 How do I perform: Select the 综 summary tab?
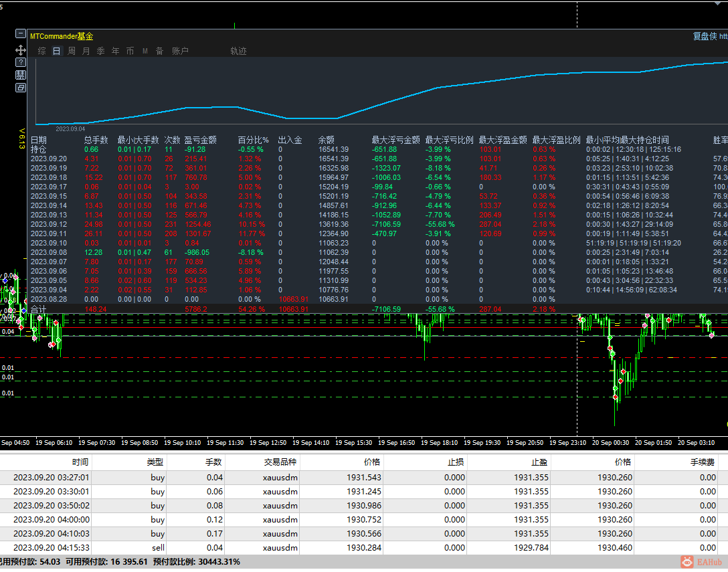coord(41,52)
